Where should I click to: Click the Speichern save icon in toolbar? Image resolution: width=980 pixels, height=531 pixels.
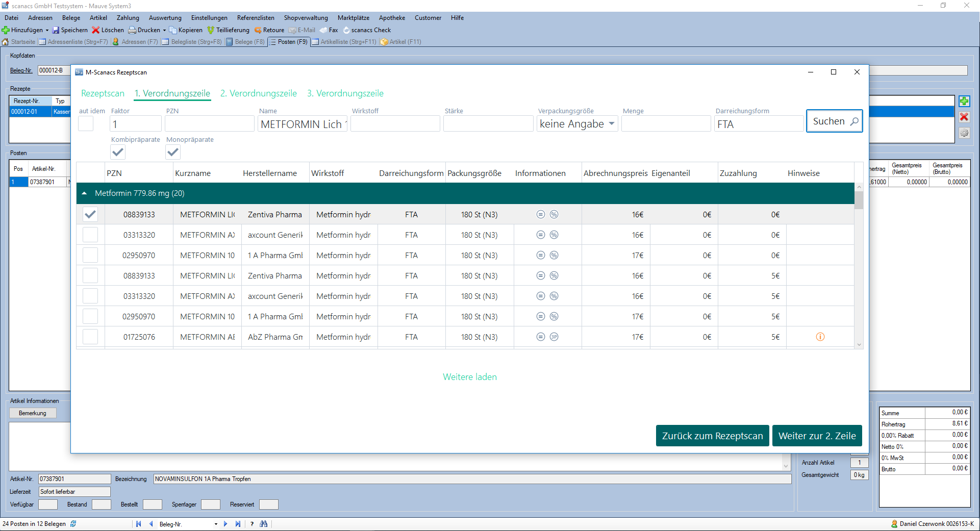click(x=56, y=30)
